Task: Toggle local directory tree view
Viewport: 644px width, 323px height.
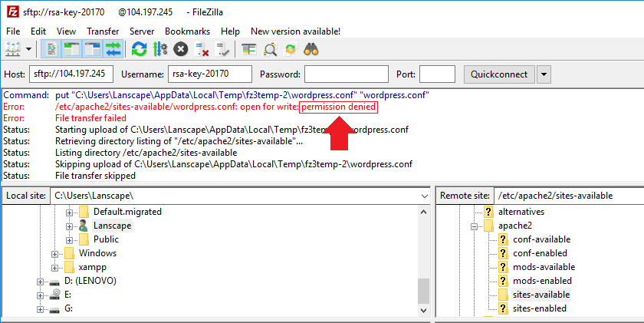Action: pos(72,50)
